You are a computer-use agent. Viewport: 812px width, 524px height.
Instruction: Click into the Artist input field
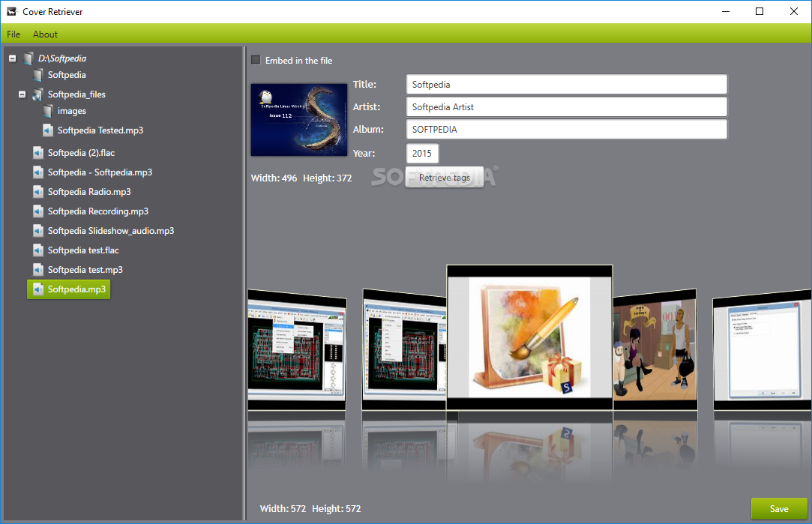click(567, 107)
